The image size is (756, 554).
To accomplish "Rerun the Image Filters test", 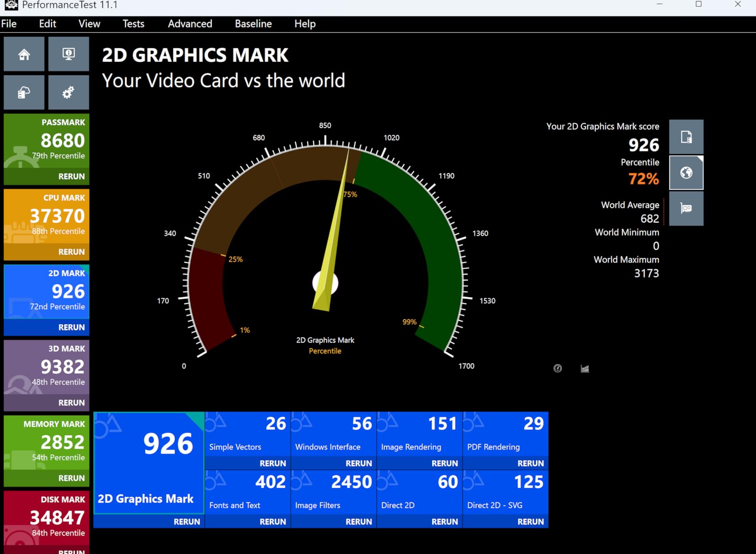I will click(358, 521).
